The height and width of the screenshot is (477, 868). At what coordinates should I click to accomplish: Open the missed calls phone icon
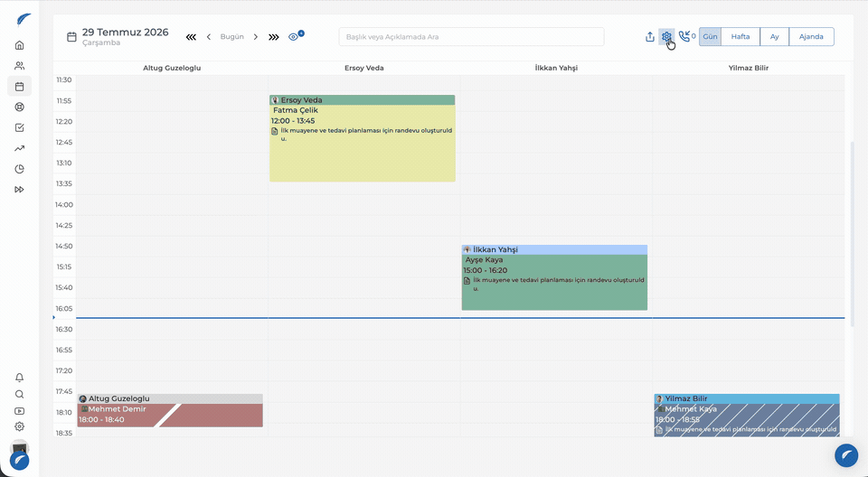(x=684, y=36)
